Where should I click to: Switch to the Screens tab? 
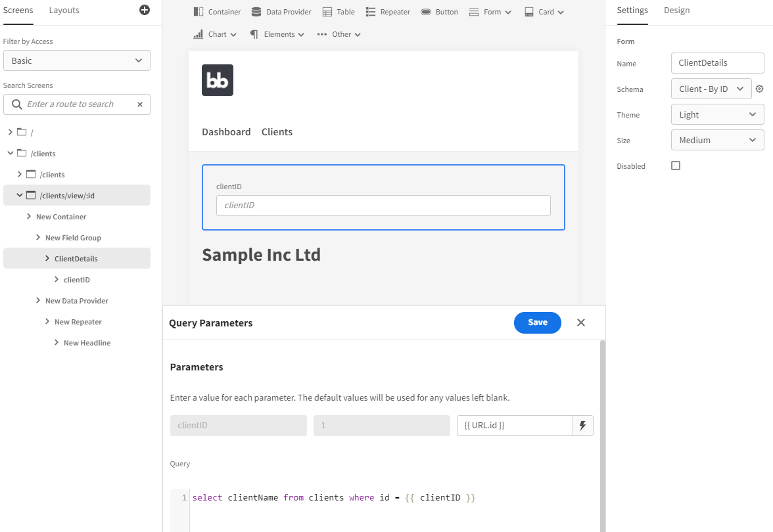[18, 11]
